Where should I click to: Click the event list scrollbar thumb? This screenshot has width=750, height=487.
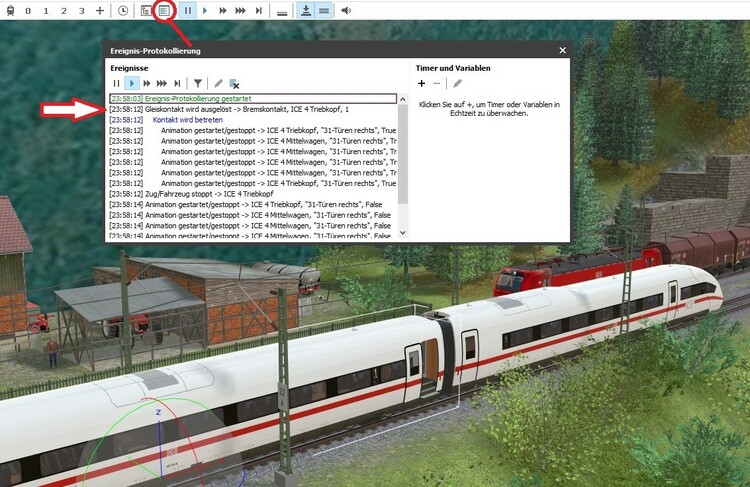[403, 153]
